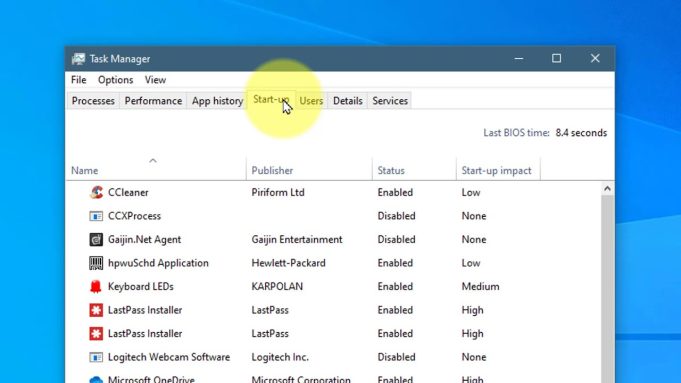This screenshot has height=383, width=681.
Task: Click the CCleaner app icon
Action: click(96, 192)
